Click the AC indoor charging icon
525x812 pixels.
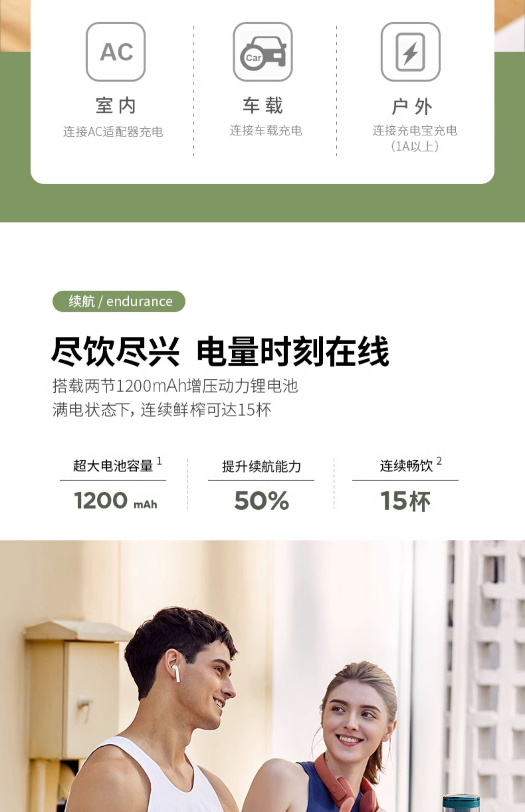coord(115,52)
